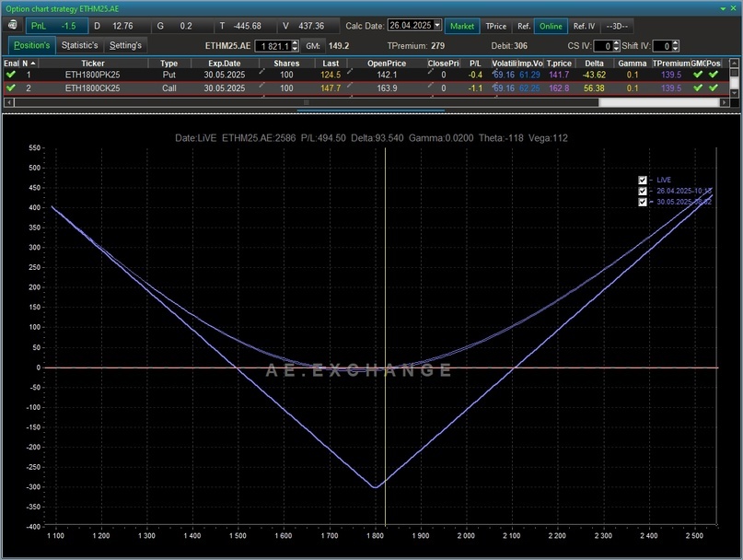Select ticker ETH1800PK25 cell

[x=93, y=75]
